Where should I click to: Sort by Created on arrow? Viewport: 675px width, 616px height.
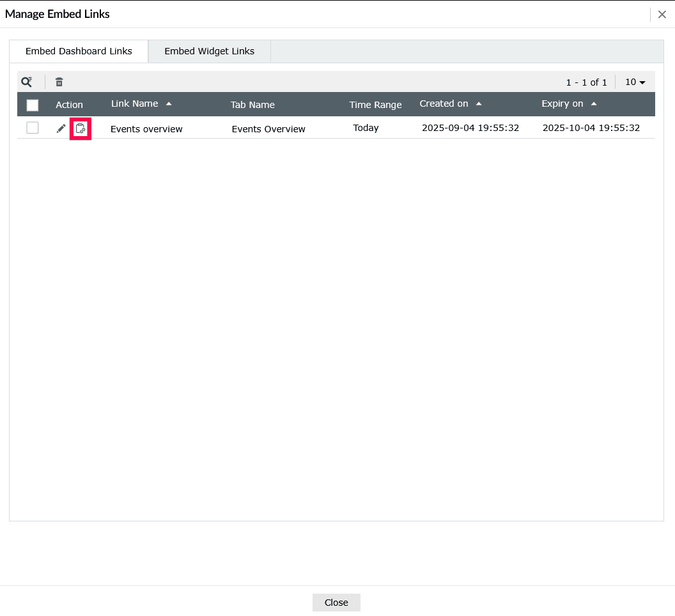pyautogui.click(x=479, y=104)
